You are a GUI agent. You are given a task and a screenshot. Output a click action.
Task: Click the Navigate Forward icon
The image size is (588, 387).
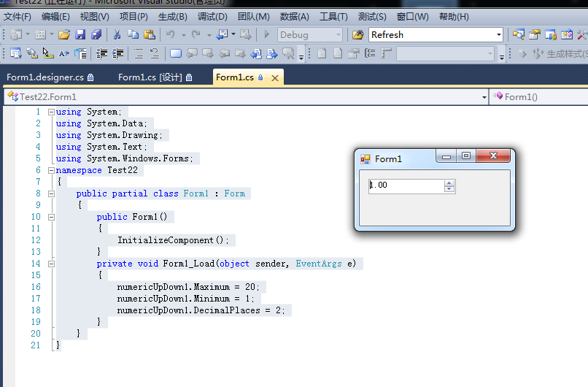point(246,35)
